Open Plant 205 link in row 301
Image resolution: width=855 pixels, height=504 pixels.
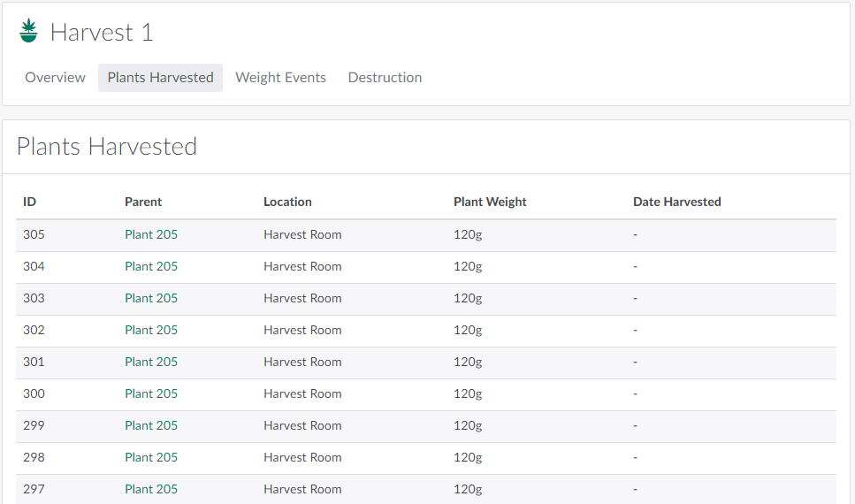pos(151,362)
